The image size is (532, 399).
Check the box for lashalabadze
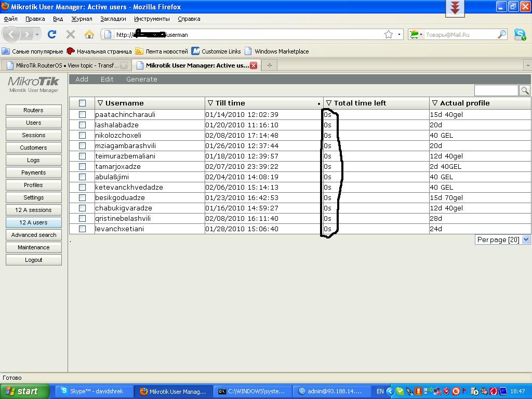(82, 125)
